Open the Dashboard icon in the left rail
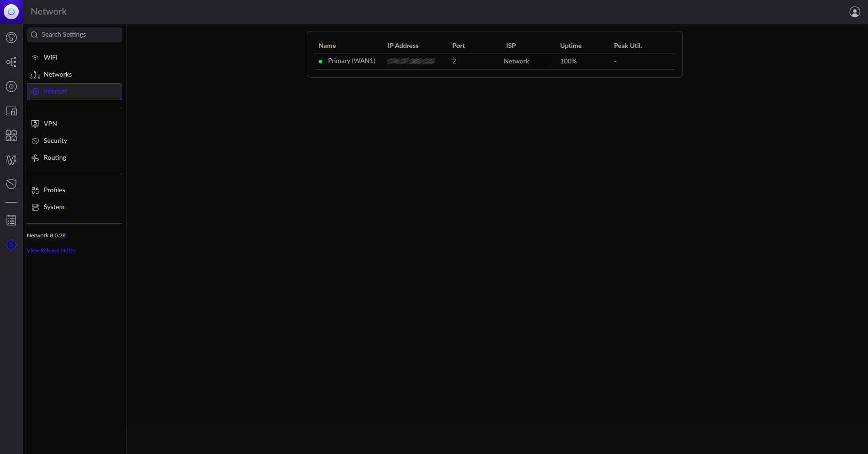This screenshot has width=868, height=454. [x=11, y=38]
